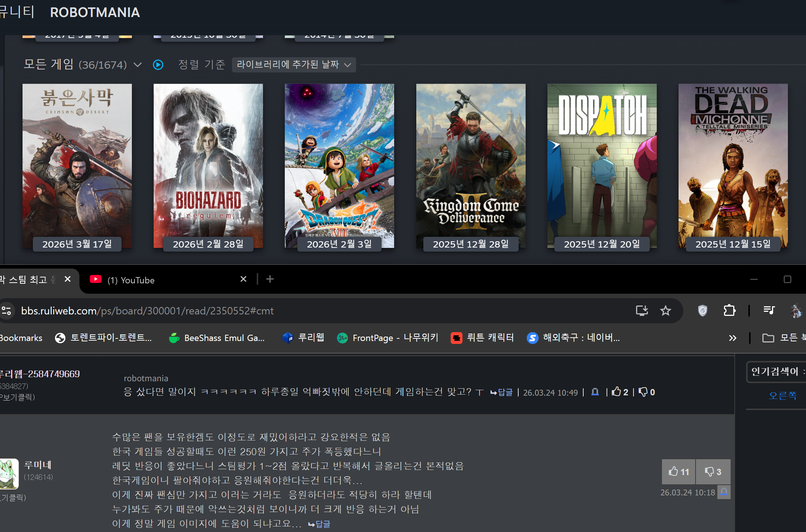The image size is (806, 532).
Task: Open the media control playlist icon
Action: tap(769, 310)
